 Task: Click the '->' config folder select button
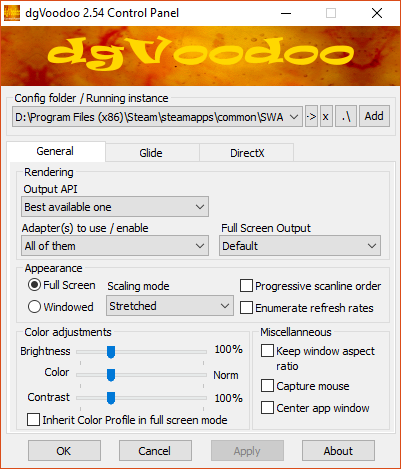pyautogui.click(x=311, y=117)
